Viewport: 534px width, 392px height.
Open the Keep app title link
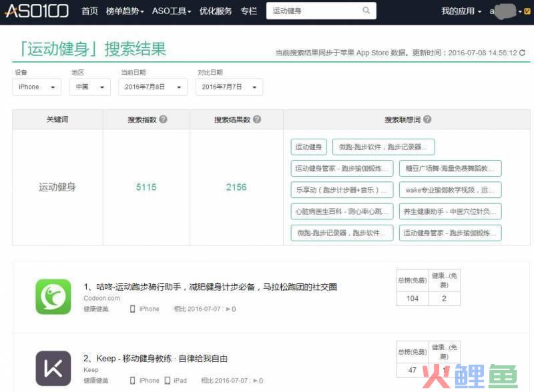(156, 358)
